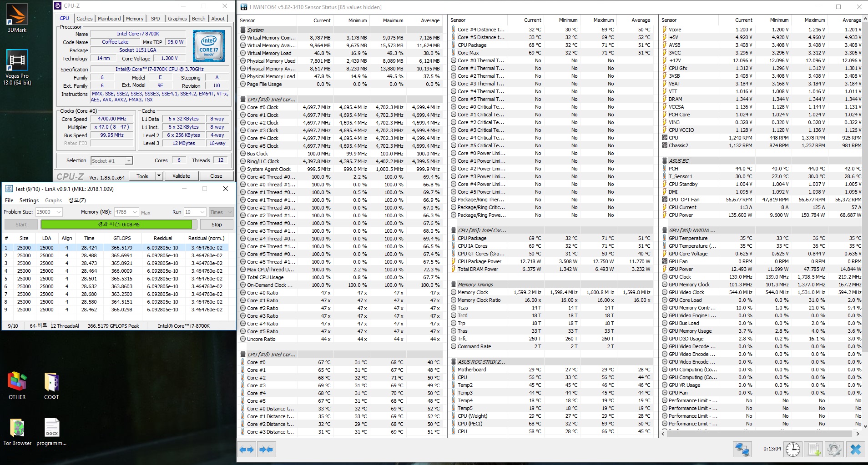The width and height of the screenshot is (868, 465).
Task: Select the 'CPU_OPT Fan' sensor row
Action: tap(762, 200)
